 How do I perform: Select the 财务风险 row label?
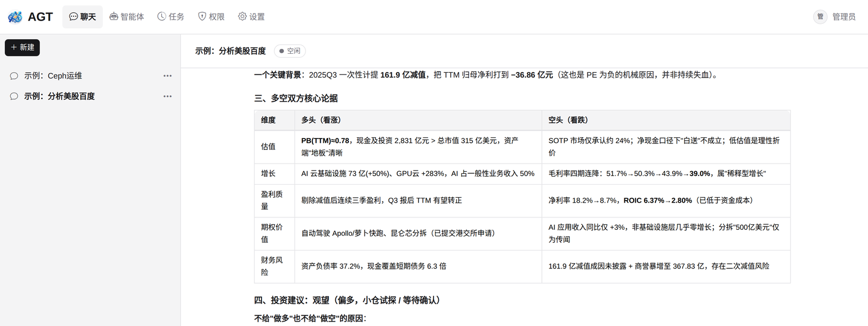pyautogui.click(x=275, y=266)
